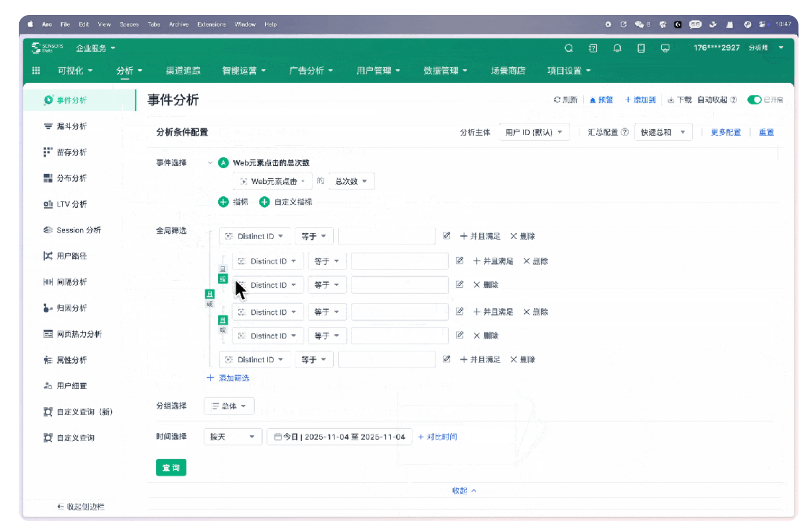This screenshot has width=812, height=531.
Task: Click the search icon in the top bar
Action: (569, 48)
